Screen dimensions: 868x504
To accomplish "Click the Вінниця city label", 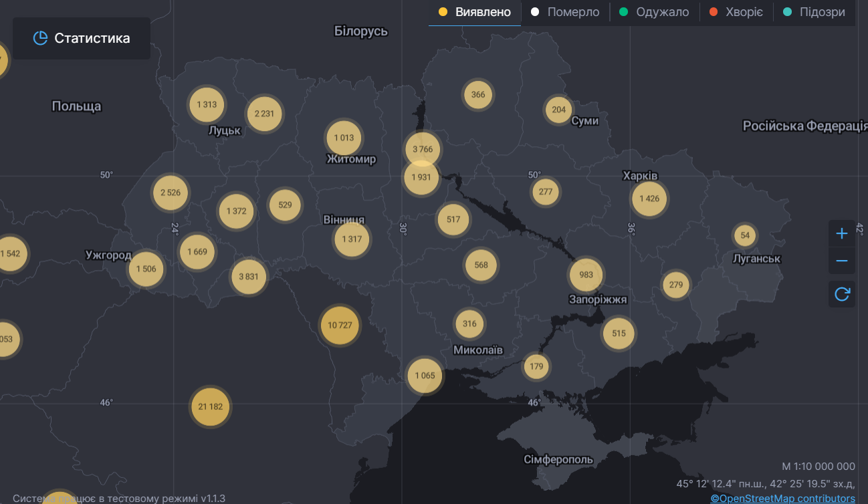I will [344, 220].
